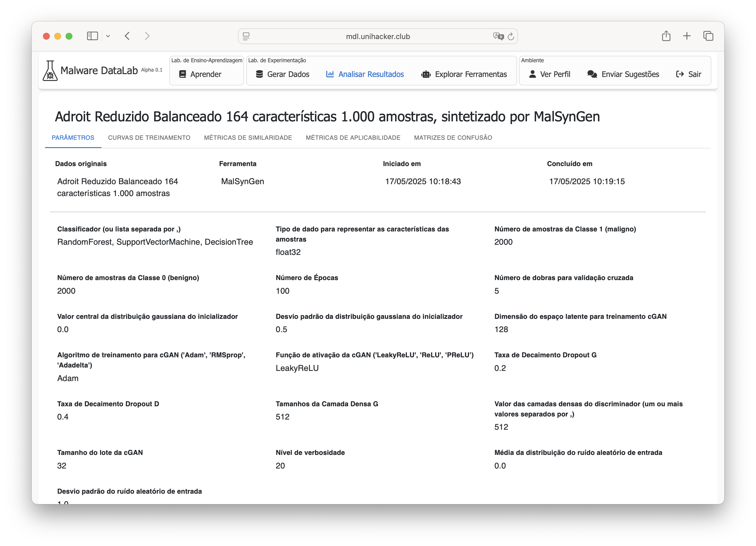Image resolution: width=756 pixels, height=546 pixels.
Task: Click the logout arrow icon beside Sair
Action: 680,74
